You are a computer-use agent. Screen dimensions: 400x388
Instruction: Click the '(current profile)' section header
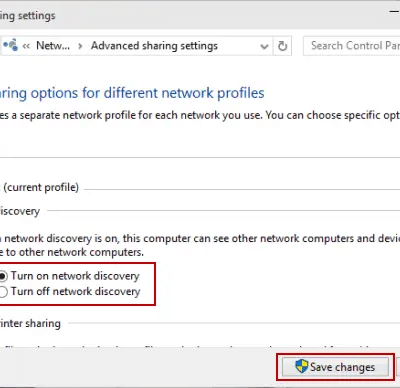pos(41,187)
